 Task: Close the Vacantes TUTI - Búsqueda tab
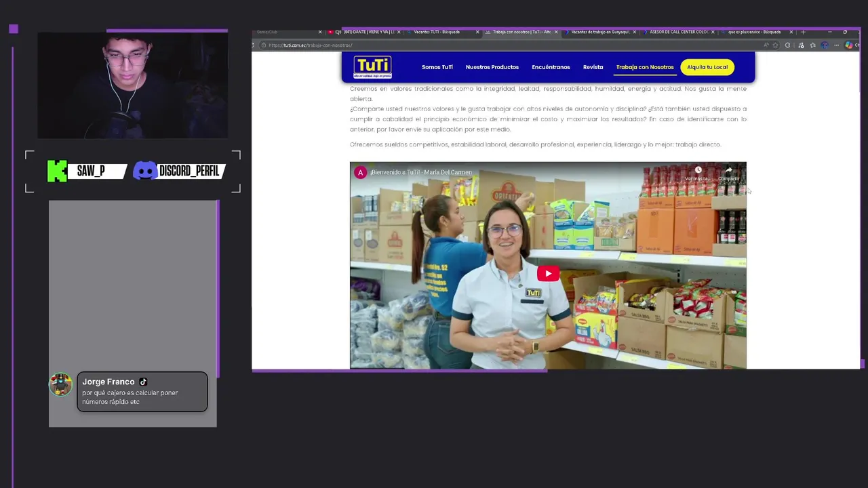(x=477, y=32)
